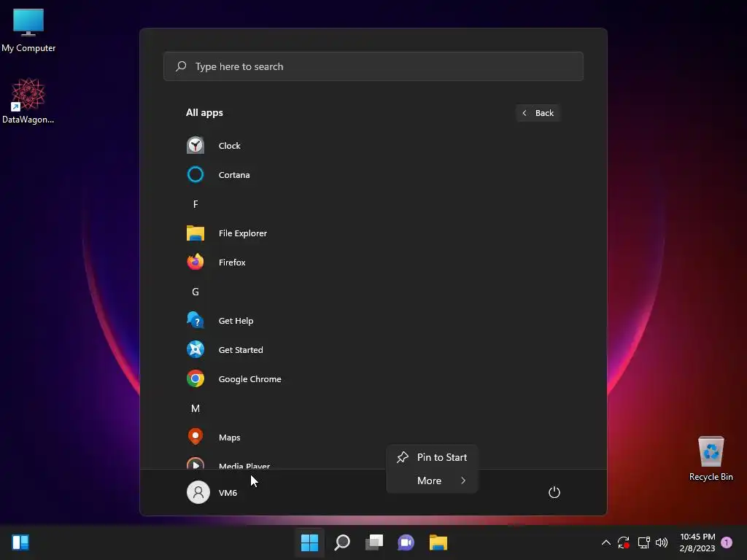The image size is (747, 560).
Task: Open network settings tray icon
Action: coord(643,542)
